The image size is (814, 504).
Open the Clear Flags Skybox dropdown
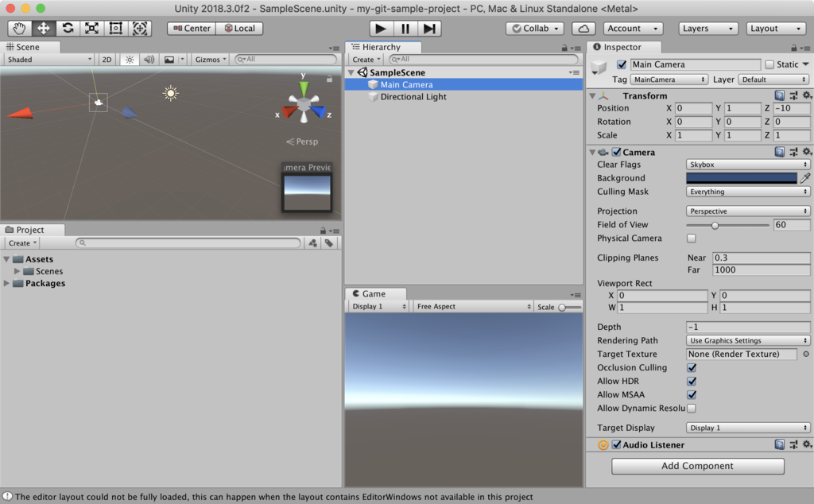tap(747, 165)
